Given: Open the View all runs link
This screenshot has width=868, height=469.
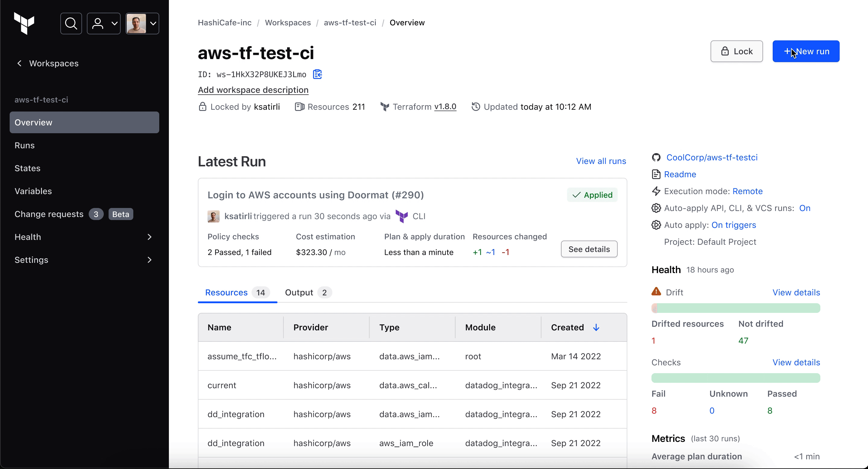Looking at the screenshot, I should pyautogui.click(x=601, y=161).
